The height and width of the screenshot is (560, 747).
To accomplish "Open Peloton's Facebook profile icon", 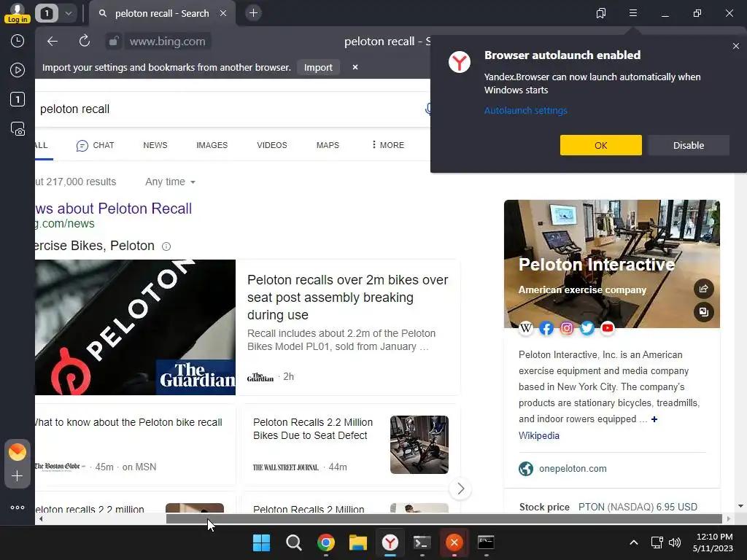I will [x=546, y=328].
